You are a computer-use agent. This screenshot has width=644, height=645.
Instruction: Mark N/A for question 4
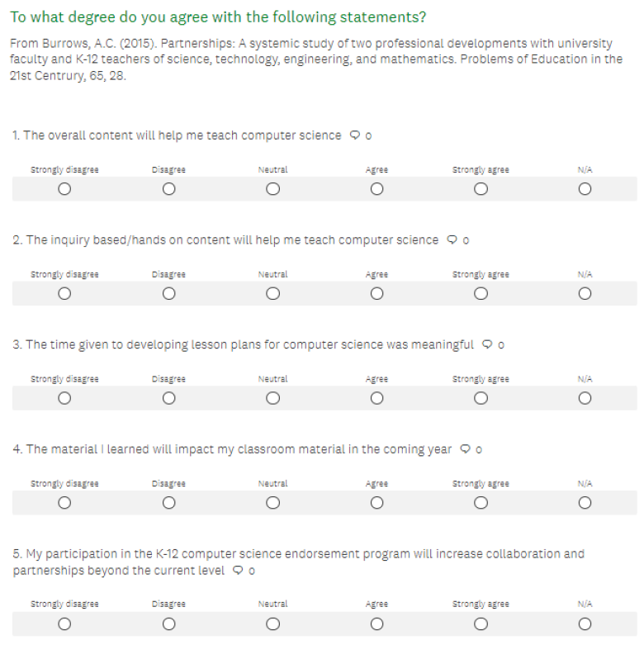pos(585,503)
